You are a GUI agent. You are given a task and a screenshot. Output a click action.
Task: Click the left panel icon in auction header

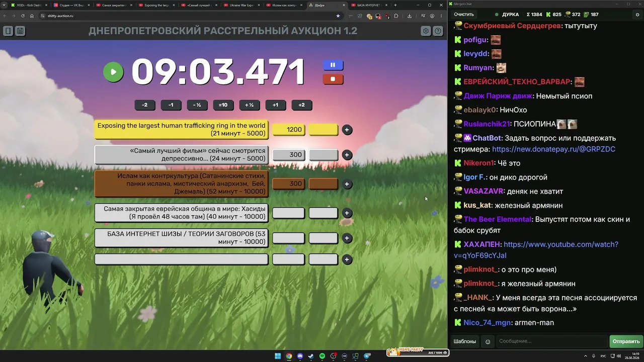coord(8,31)
